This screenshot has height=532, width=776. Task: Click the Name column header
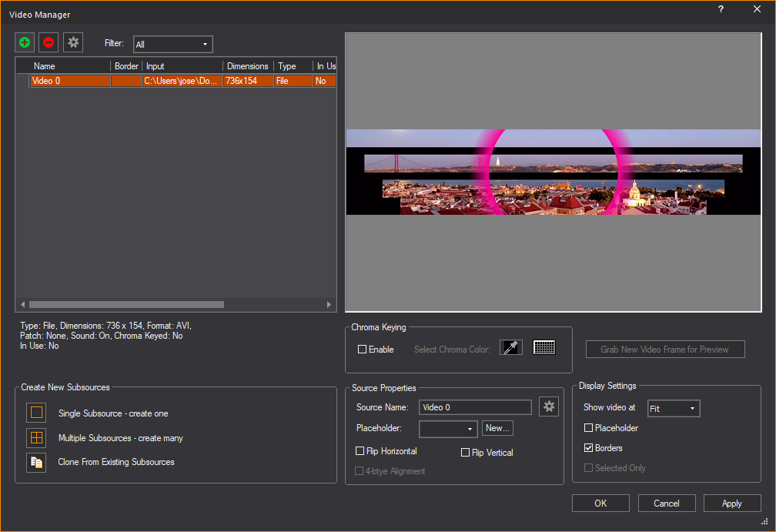pos(69,66)
